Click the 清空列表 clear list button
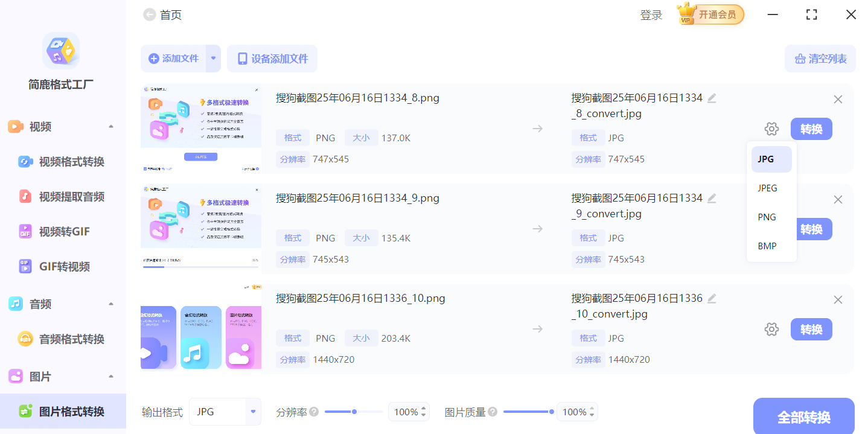The height and width of the screenshot is (434, 868). [x=820, y=59]
